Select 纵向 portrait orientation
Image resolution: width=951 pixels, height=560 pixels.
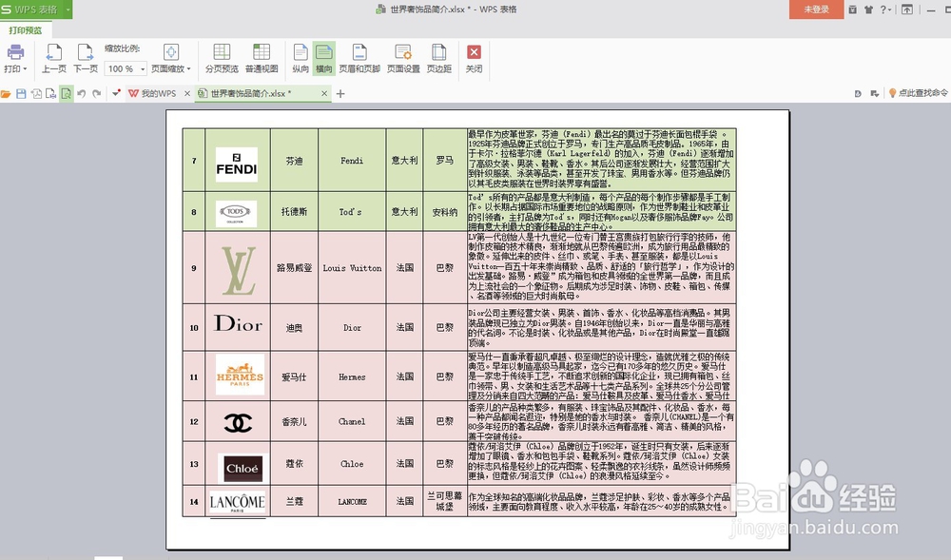tap(301, 59)
